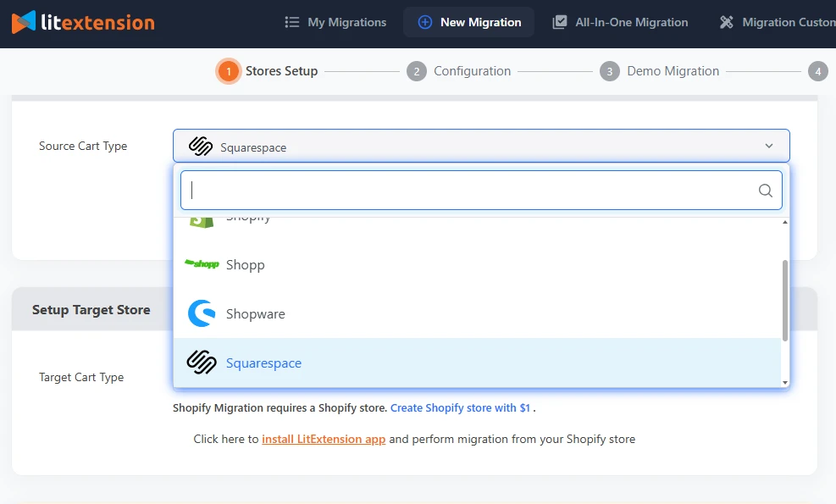Viewport: 836px width, 504px height.
Task: Focus the cart type search field
Action: click(x=481, y=191)
